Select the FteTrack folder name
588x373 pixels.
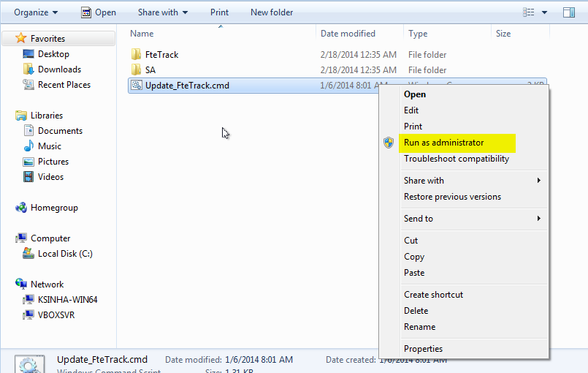(x=161, y=55)
